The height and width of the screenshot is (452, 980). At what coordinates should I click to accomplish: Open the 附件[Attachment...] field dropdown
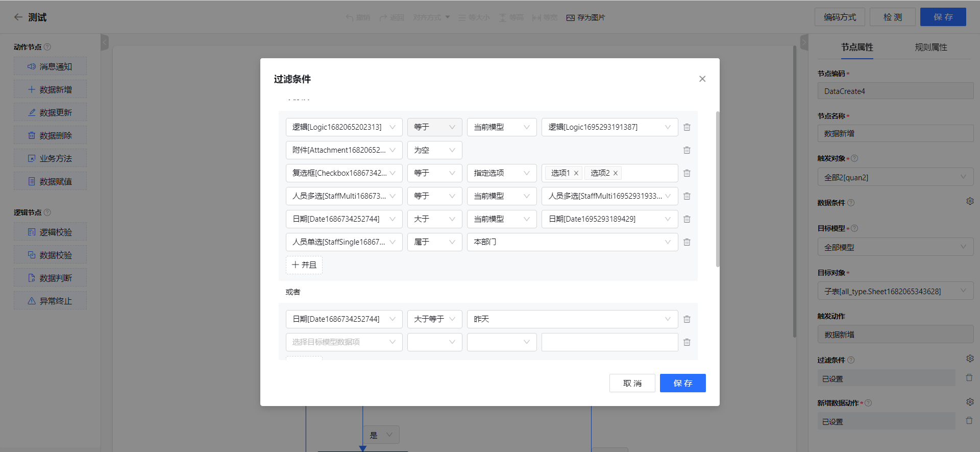344,150
